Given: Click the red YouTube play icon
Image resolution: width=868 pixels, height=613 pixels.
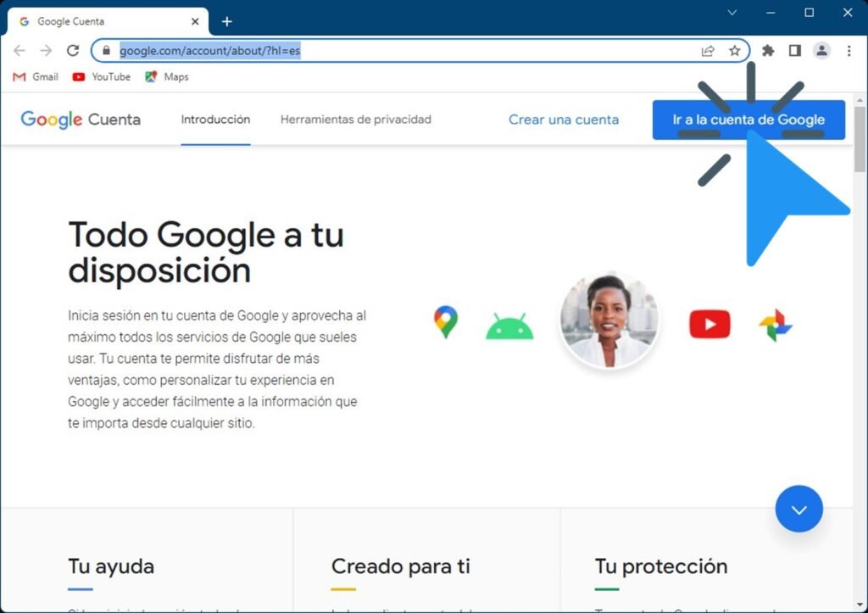Looking at the screenshot, I should (x=709, y=325).
